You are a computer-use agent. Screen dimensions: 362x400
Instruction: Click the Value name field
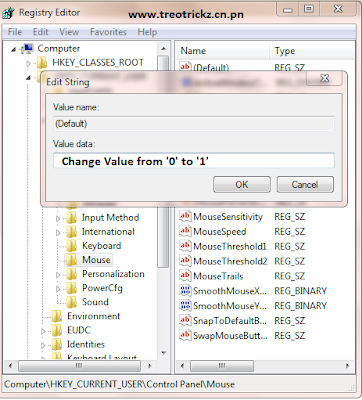pos(194,124)
